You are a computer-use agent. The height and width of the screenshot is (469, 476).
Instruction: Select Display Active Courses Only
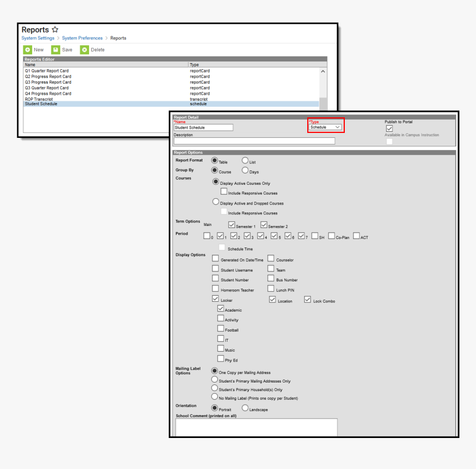pyautogui.click(x=215, y=182)
